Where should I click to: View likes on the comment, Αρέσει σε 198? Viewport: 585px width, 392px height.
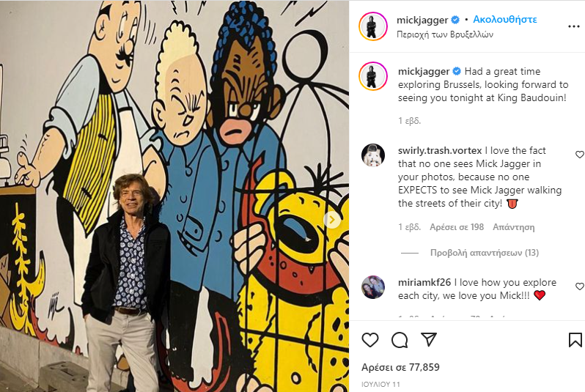click(x=457, y=227)
